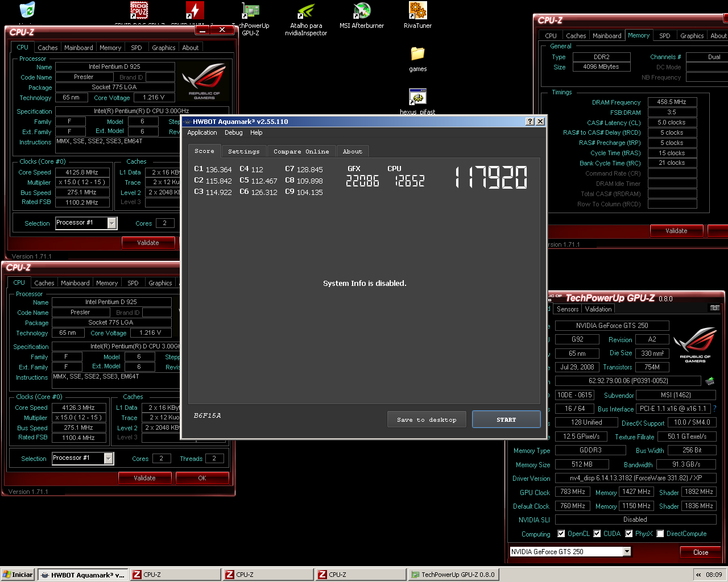
Task: Open About tab in top CPU-Z window
Action: pos(191,48)
